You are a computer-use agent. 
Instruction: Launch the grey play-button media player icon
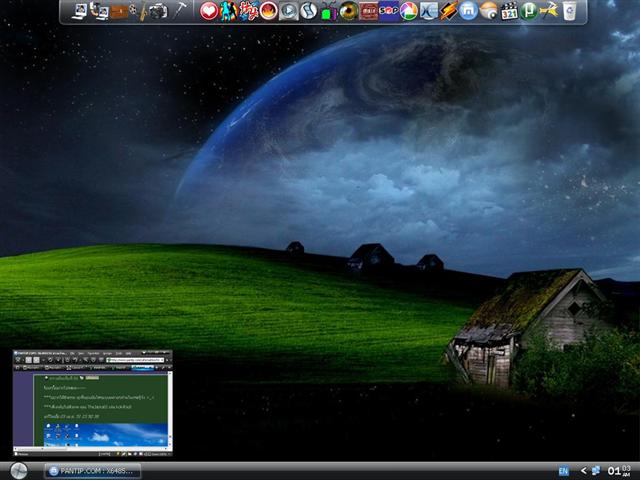[289, 11]
